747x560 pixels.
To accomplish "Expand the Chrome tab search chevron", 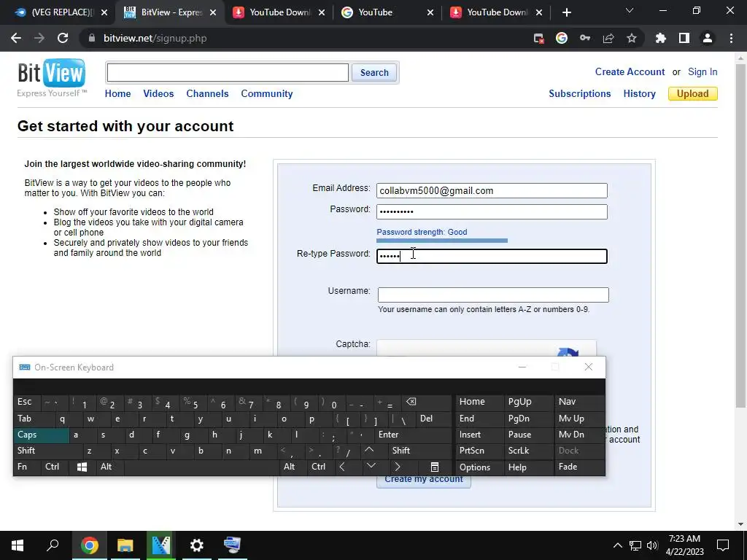I will point(630,10).
